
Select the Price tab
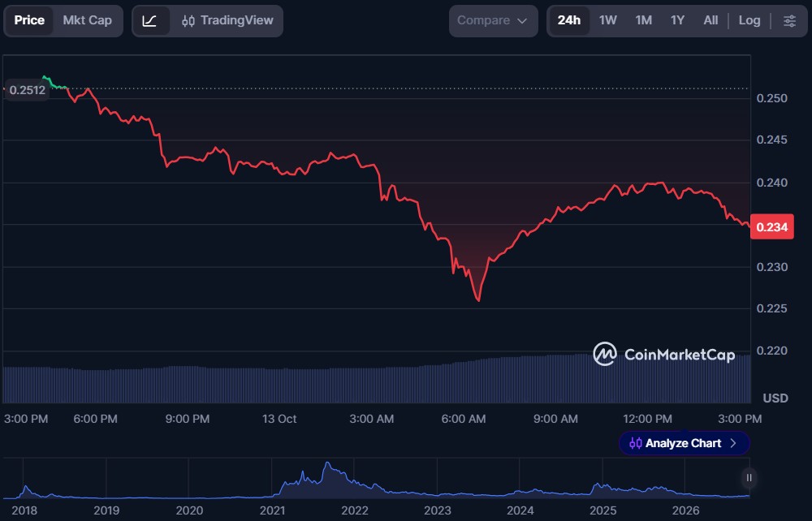click(x=29, y=21)
